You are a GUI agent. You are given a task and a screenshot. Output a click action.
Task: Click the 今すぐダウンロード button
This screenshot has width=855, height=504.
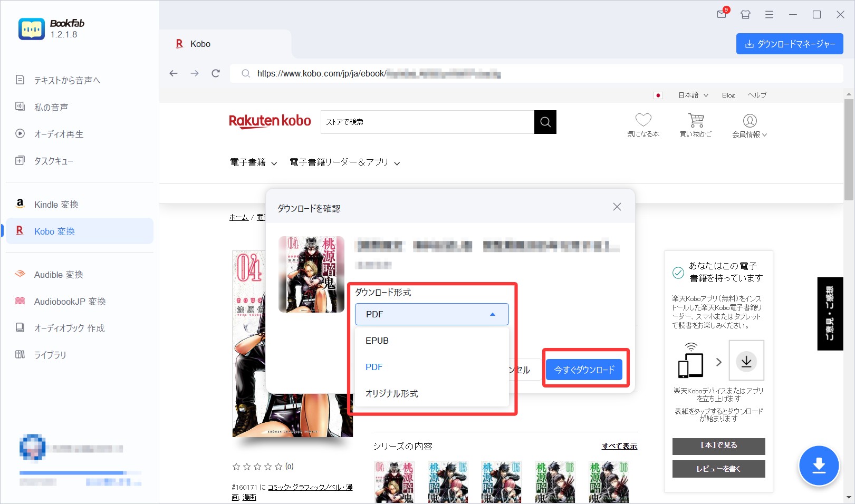point(584,370)
